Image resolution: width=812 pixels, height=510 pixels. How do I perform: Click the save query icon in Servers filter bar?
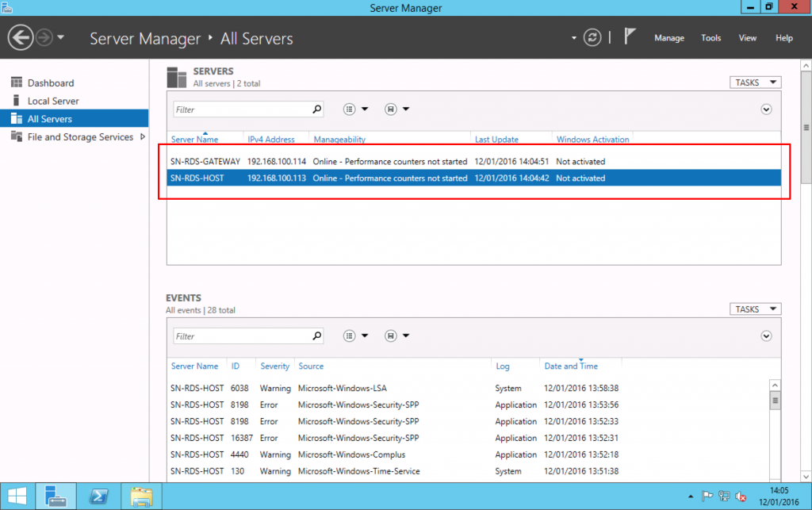click(391, 109)
